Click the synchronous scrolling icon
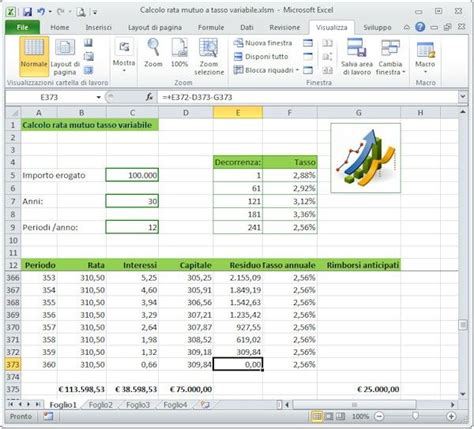Image resolution: width=474 pixels, height=429 pixels. (328, 56)
